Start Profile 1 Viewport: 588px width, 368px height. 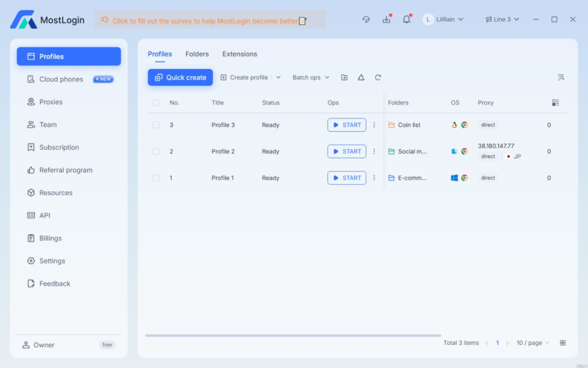[x=347, y=178]
